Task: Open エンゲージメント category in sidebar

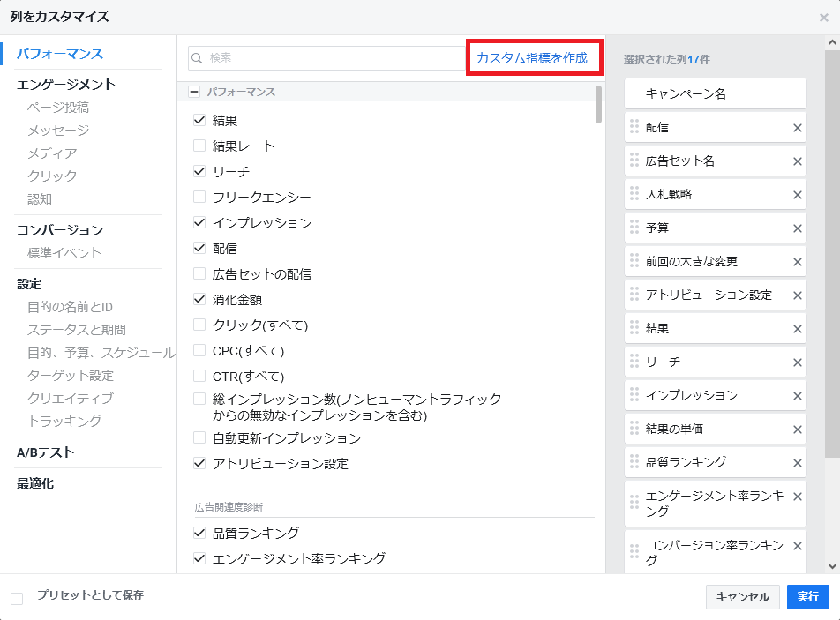Action: coord(66,85)
